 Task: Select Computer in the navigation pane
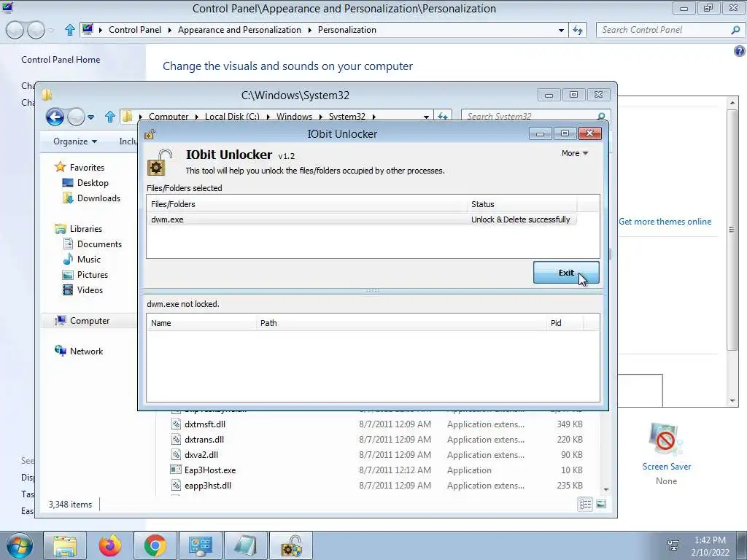(90, 321)
